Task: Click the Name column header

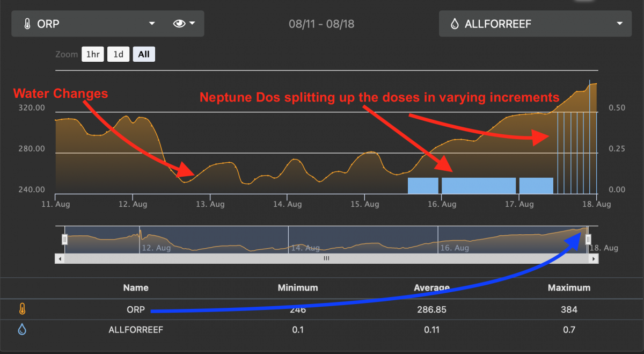Action: tap(136, 288)
